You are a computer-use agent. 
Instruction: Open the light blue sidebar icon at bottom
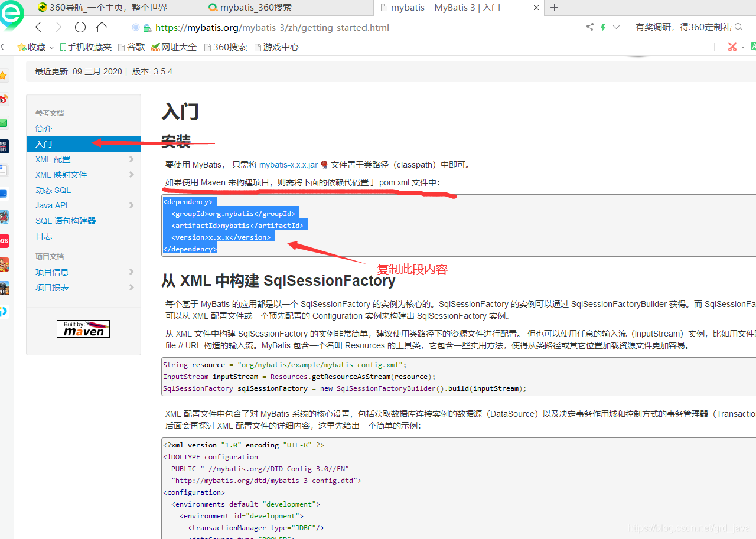point(4,311)
